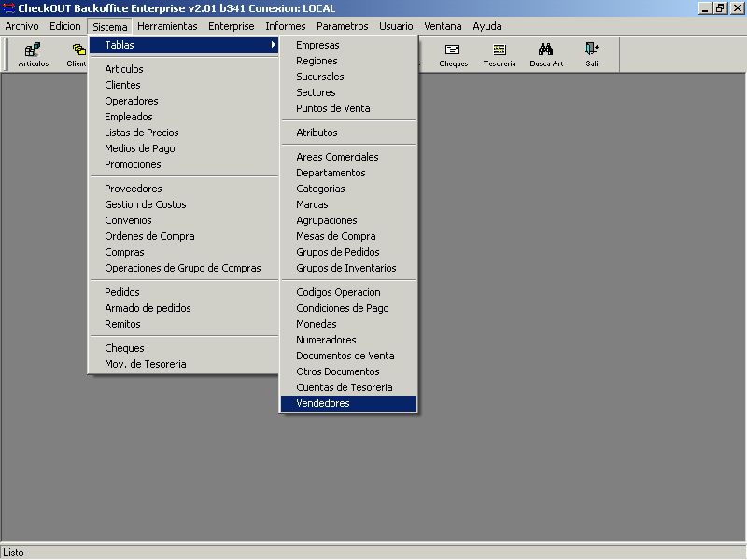Select Medios de Pago
The width and height of the screenshot is (747, 560).
point(184,148)
